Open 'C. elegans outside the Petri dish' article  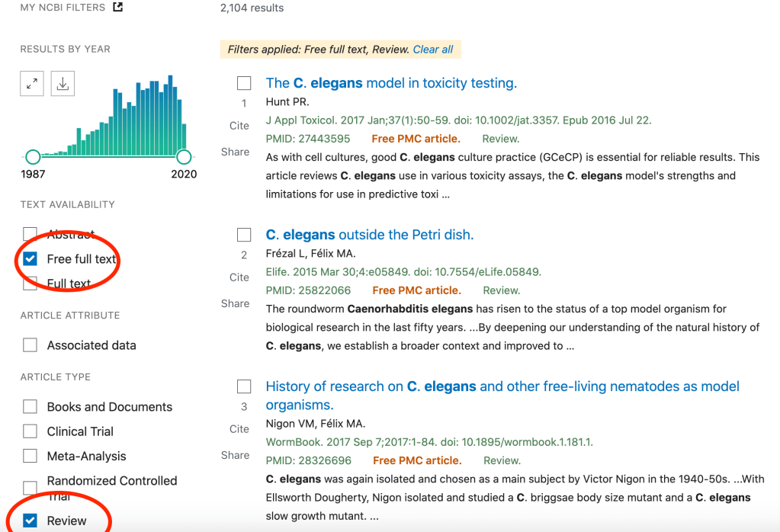(369, 235)
